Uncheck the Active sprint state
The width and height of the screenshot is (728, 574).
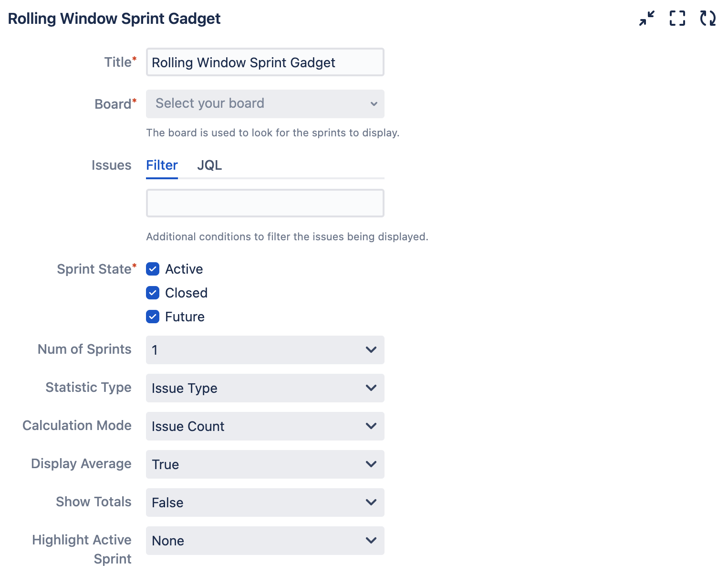153,269
